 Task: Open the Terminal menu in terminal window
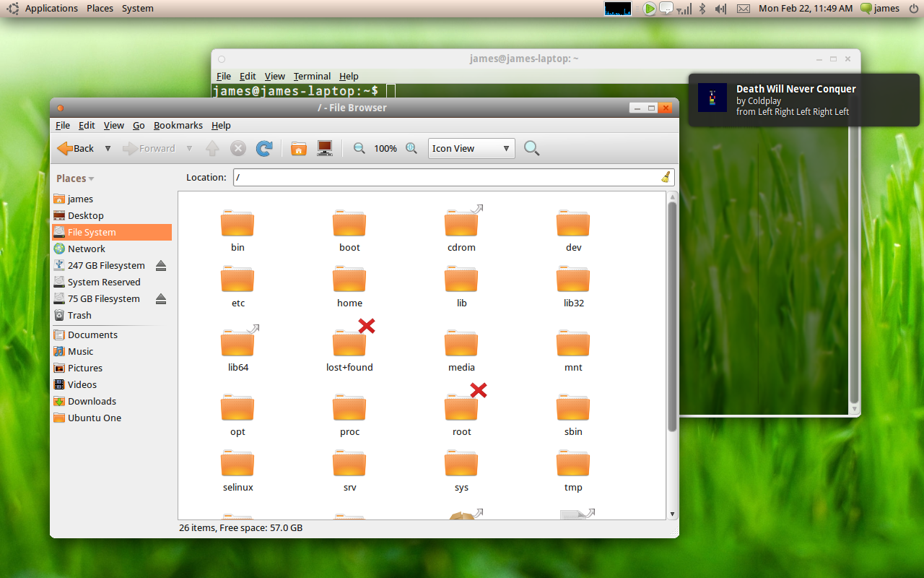[312, 76]
